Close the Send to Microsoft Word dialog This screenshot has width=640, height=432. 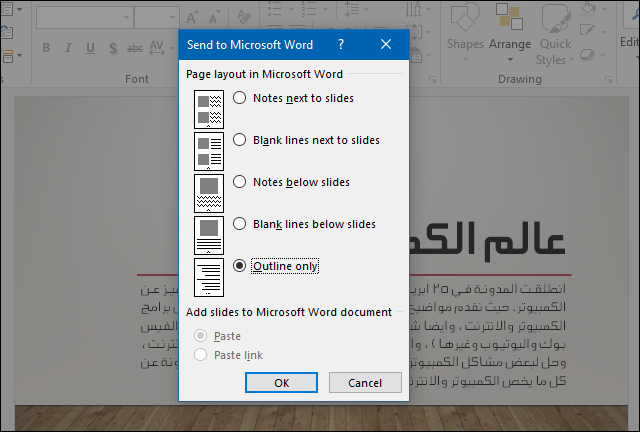(x=386, y=45)
